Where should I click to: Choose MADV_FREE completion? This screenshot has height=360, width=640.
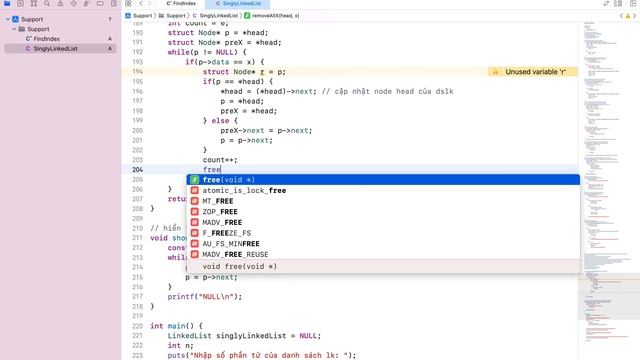click(x=383, y=222)
